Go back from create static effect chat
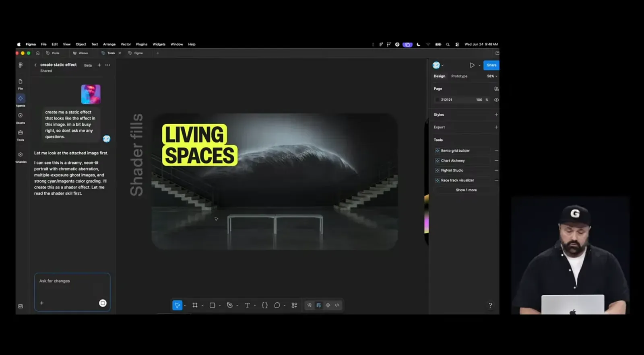644x355 pixels. [35, 65]
